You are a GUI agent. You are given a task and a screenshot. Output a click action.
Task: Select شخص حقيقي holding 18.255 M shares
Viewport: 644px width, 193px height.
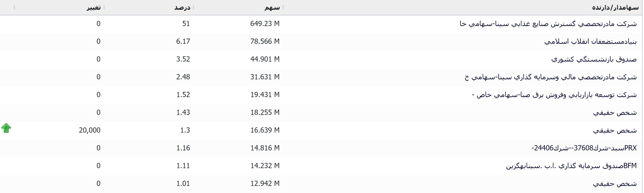pyautogui.click(x=615, y=113)
